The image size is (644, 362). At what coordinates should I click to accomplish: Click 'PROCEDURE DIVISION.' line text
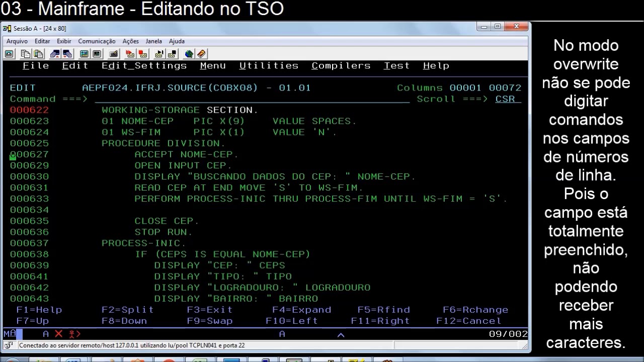[164, 143]
